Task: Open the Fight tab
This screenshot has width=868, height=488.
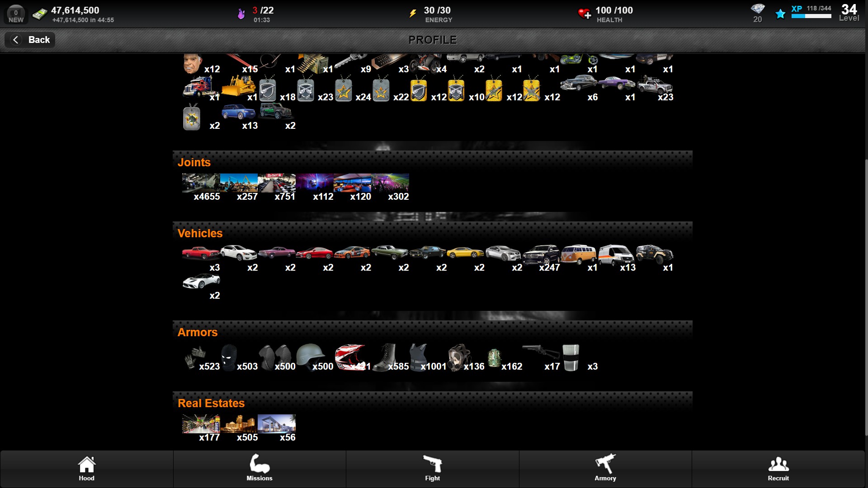Action: pyautogui.click(x=432, y=469)
